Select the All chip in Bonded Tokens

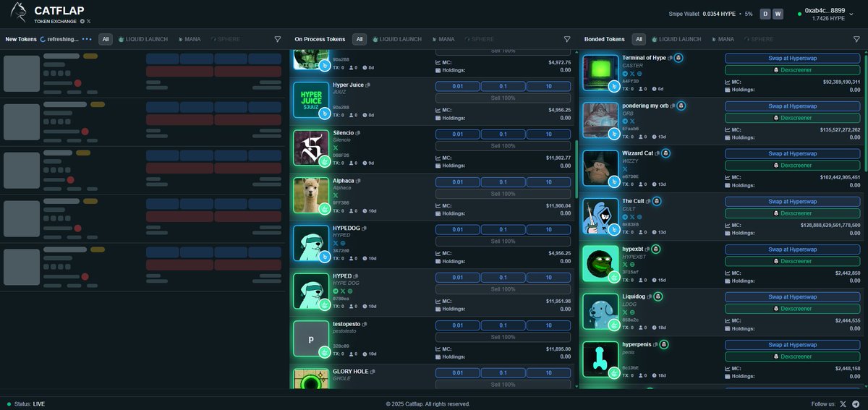point(639,39)
